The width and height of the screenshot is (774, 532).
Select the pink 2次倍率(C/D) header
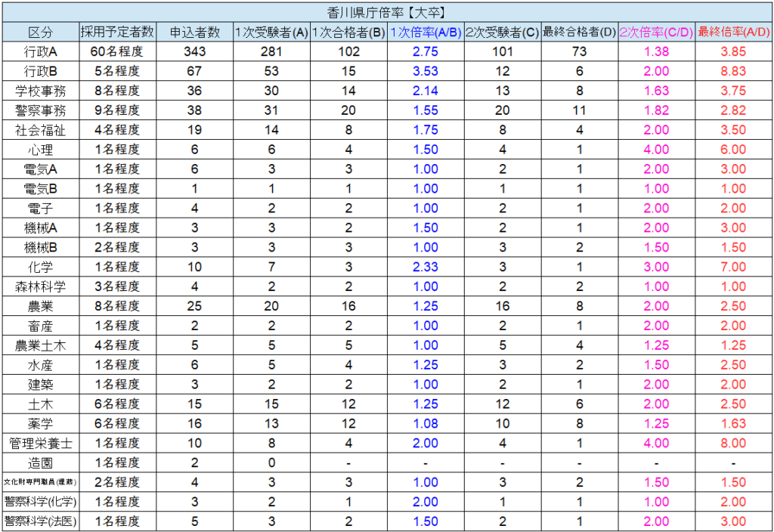click(656, 32)
